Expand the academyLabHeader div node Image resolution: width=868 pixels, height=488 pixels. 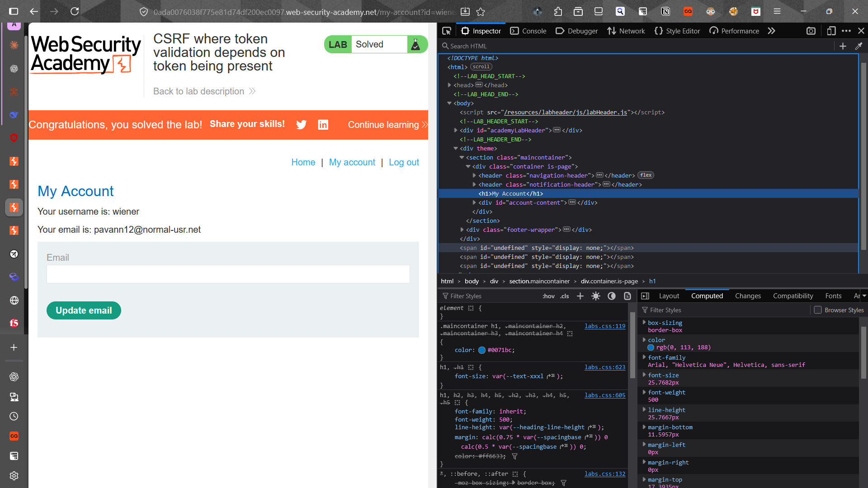[x=456, y=130]
